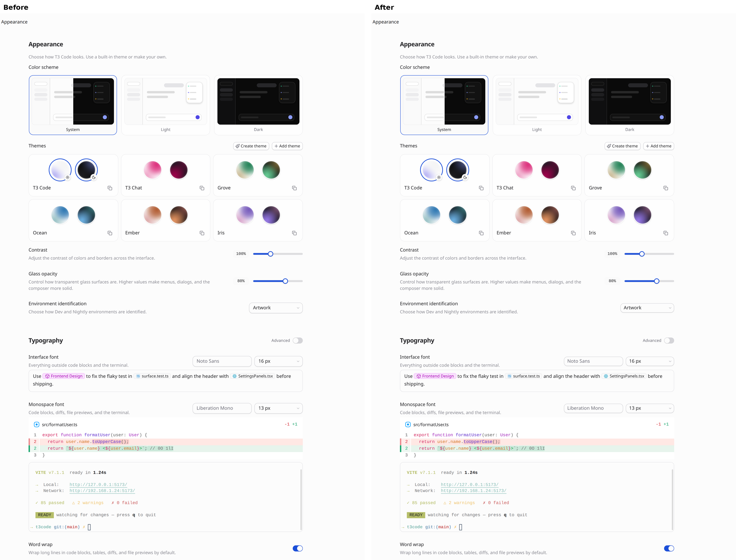Disable Word wrap in Before panel
This screenshot has height=560, width=736.
298,549
